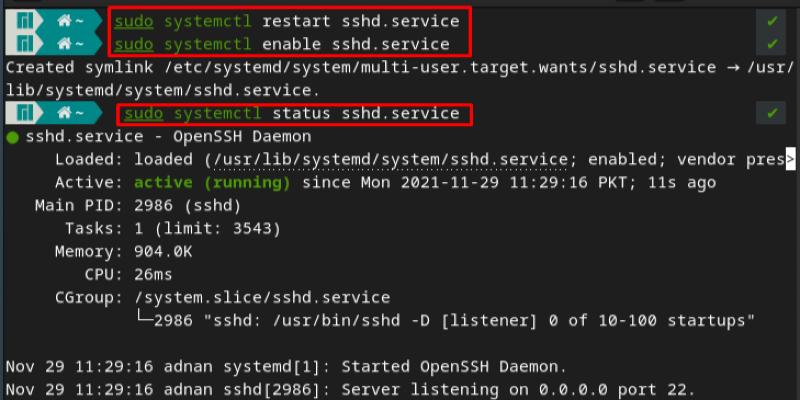Click the truncation arrow ending the Loaded line
Image resolution: width=800 pixels, height=400 pixels.
point(791,159)
